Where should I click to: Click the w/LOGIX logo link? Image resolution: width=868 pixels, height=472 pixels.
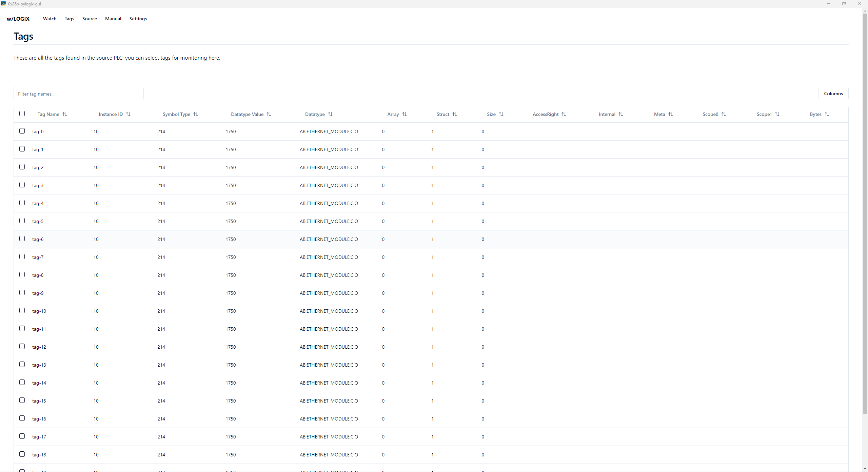[x=18, y=19]
